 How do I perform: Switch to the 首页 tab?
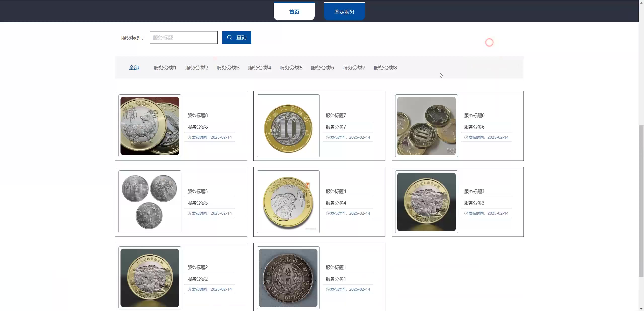click(x=294, y=12)
